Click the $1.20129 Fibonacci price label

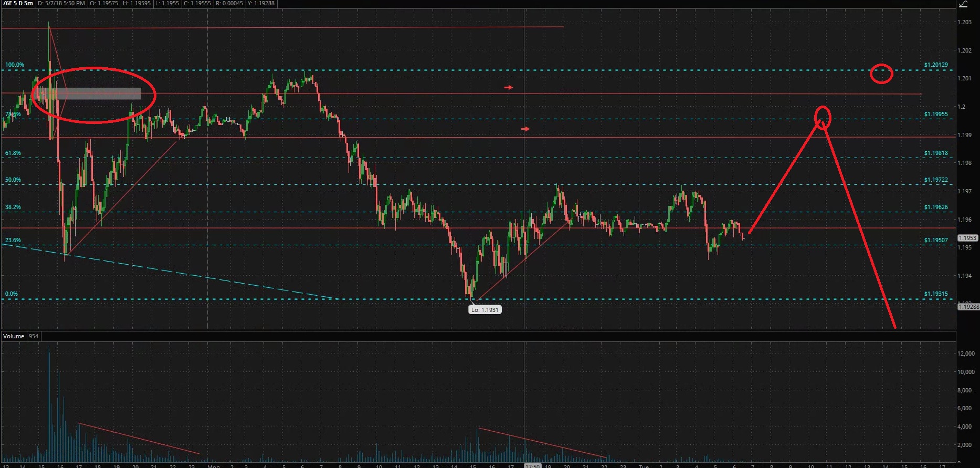[936, 65]
